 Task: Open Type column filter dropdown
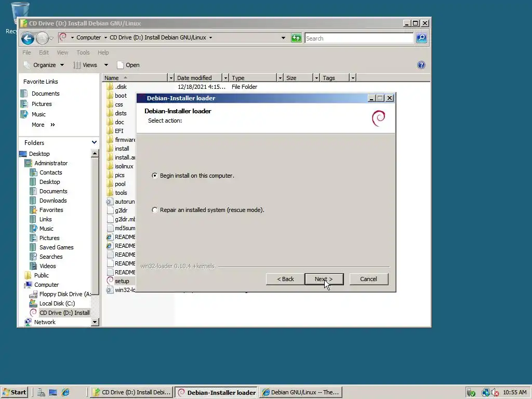[x=280, y=78]
